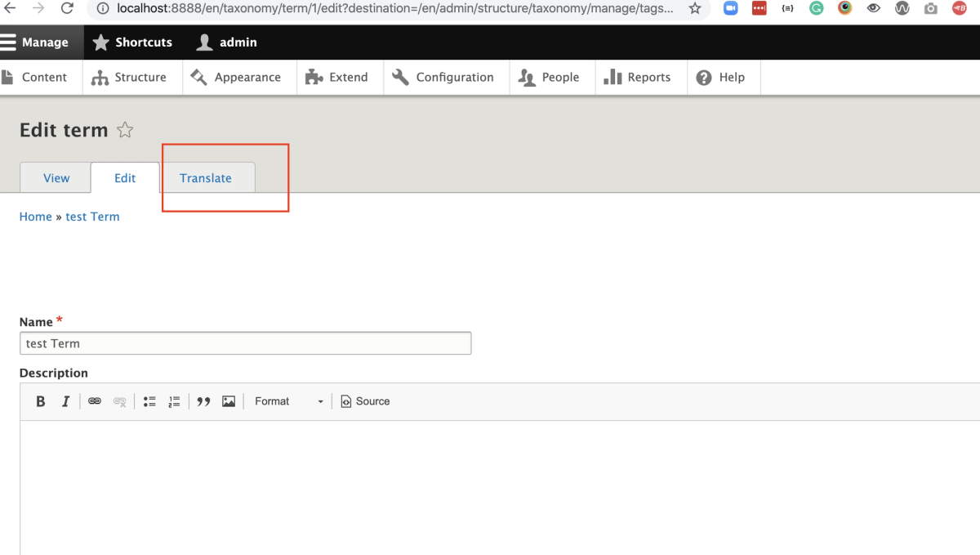Click the browser address bar URL
The image size is (980, 555).
[x=396, y=9]
